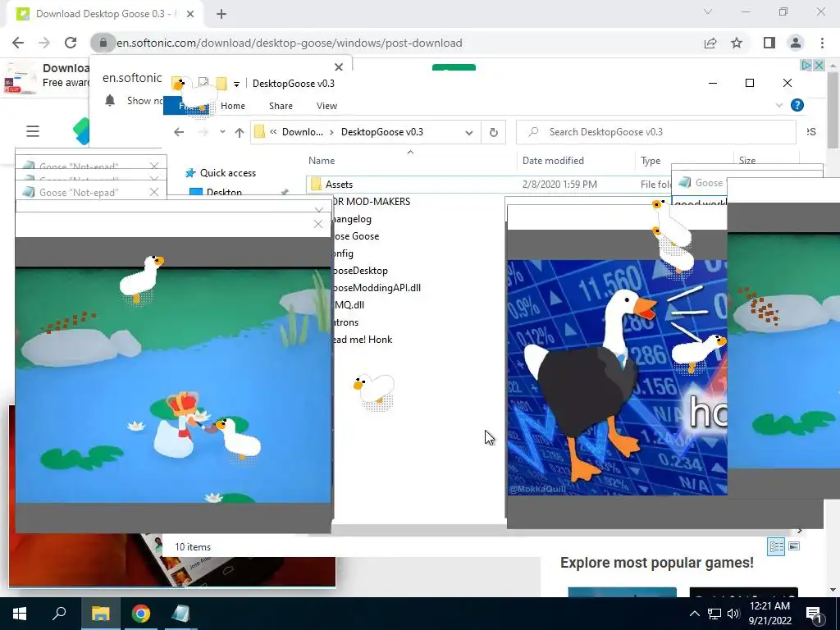This screenshot has width=840, height=630.
Task: Navigate back in File Explorer
Action: tap(179, 132)
